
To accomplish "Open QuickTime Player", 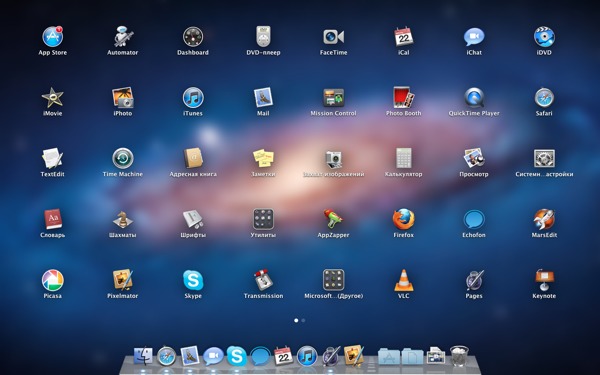I will pos(474,98).
